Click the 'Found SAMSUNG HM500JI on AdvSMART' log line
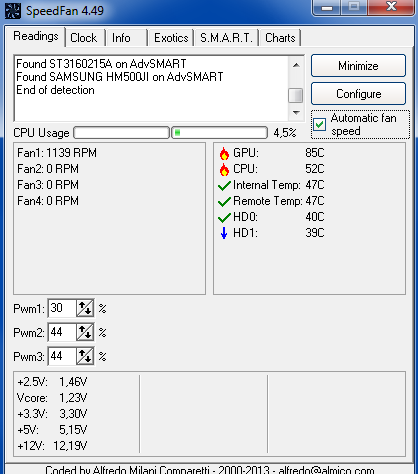This screenshot has width=418, height=474. pos(120,77)
